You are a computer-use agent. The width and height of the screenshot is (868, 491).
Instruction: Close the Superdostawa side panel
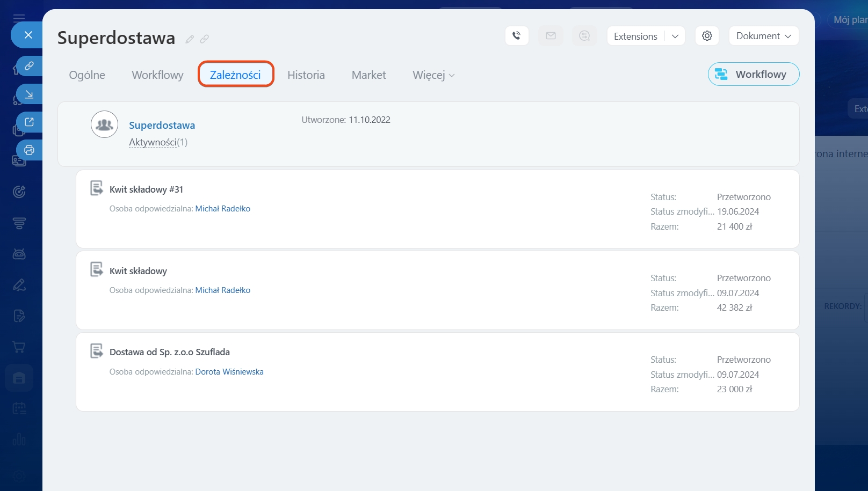(x=28, y=35)
